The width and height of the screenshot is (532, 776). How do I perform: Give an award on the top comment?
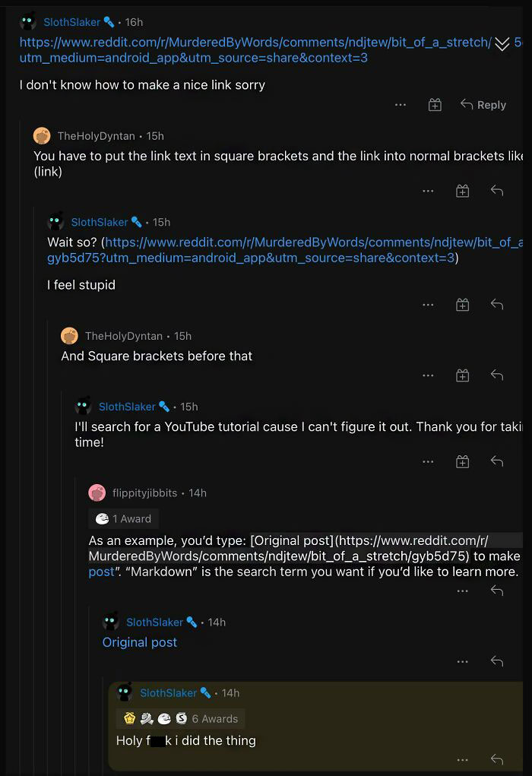[x=435, y=105]
